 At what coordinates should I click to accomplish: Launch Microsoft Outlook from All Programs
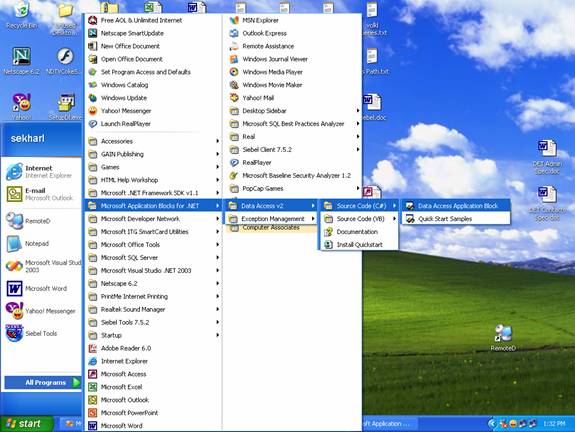click(153, 400)
